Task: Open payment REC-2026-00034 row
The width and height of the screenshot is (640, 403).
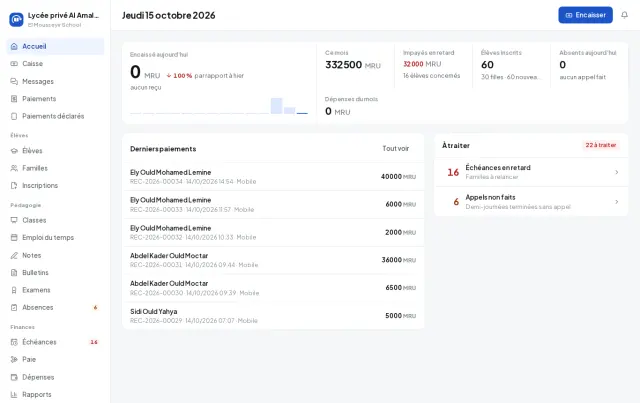Action: click(x=273, y=177)
